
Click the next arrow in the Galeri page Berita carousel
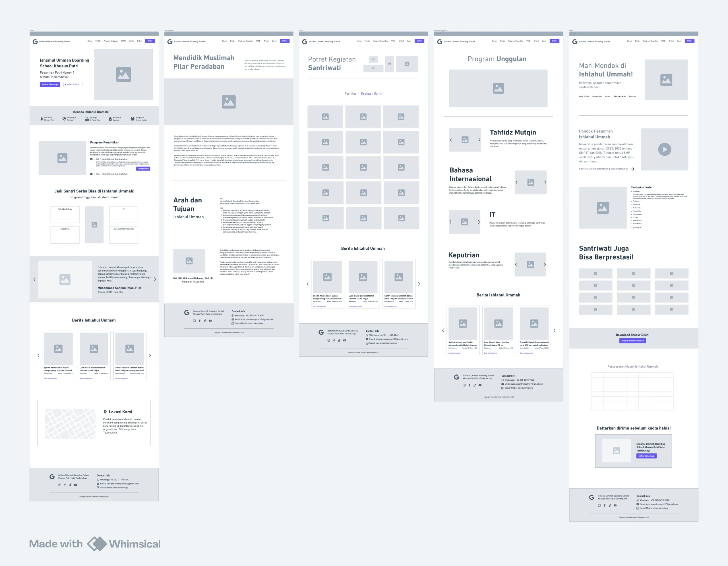point(419,284)
